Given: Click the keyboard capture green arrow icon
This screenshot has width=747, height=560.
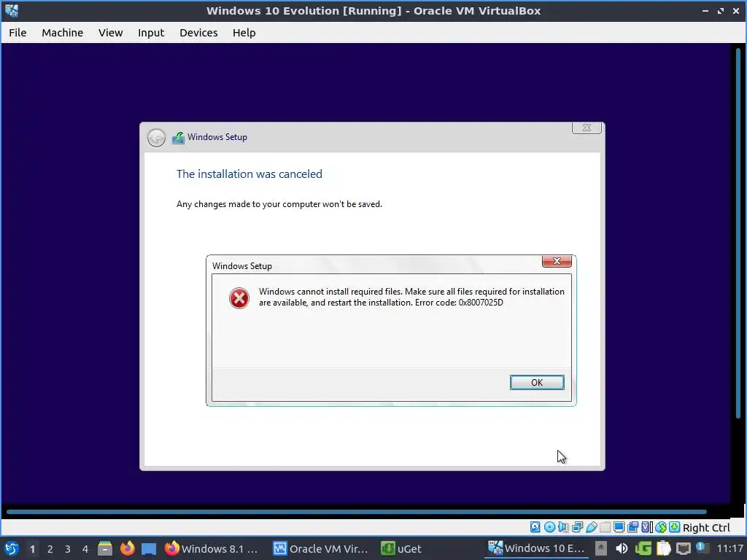Looking at the screenshot, I should pos(674,527).
